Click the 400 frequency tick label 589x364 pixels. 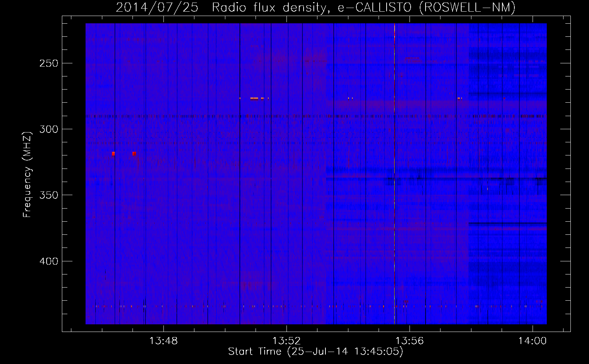pyautogui.click(x=49, y=261)
